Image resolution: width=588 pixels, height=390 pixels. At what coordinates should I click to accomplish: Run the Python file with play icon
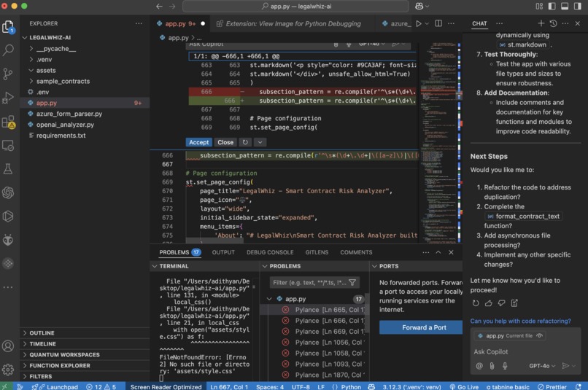[x=419, y=23]
